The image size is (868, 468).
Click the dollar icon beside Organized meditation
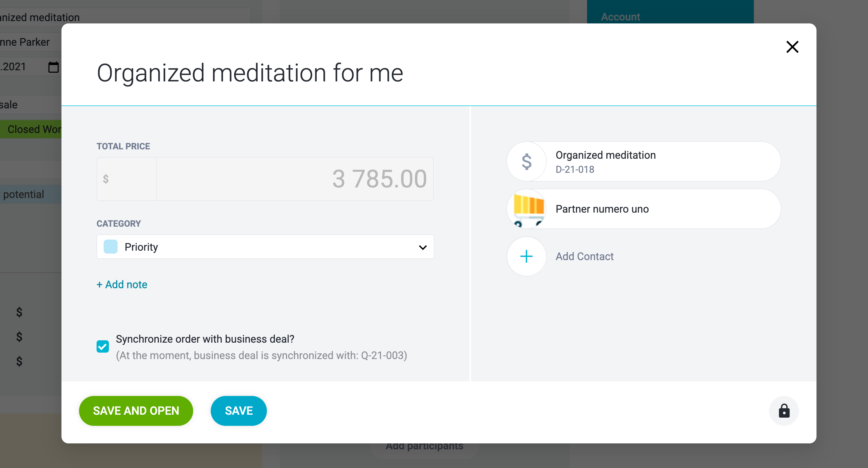(x=526, y=161)
